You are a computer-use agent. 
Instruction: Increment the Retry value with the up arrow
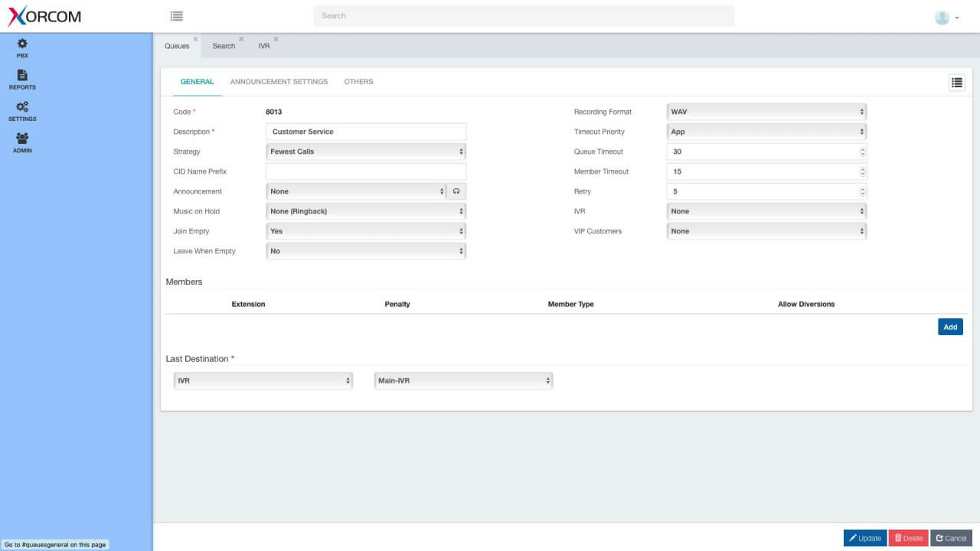point(864,187)
